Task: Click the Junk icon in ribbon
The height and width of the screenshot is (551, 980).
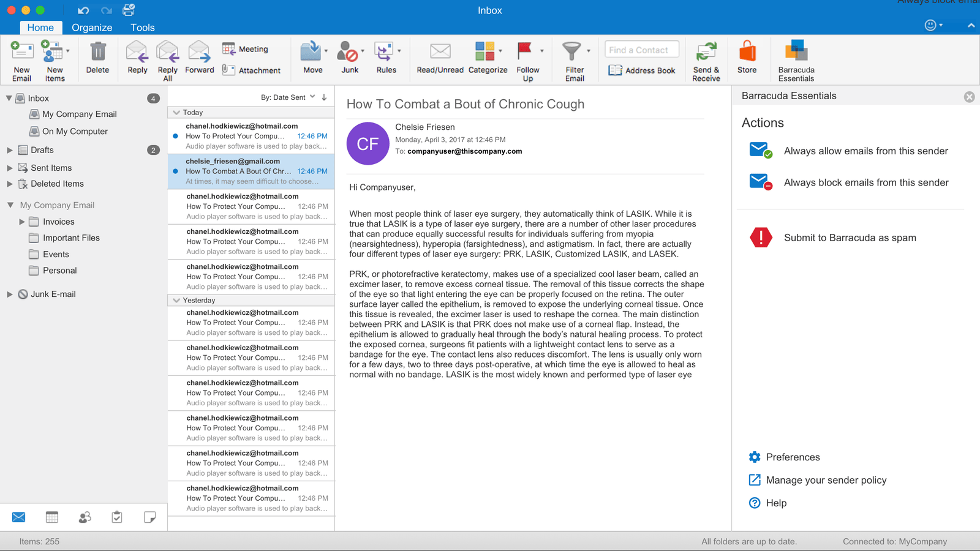Action: [x=349, y=52]
